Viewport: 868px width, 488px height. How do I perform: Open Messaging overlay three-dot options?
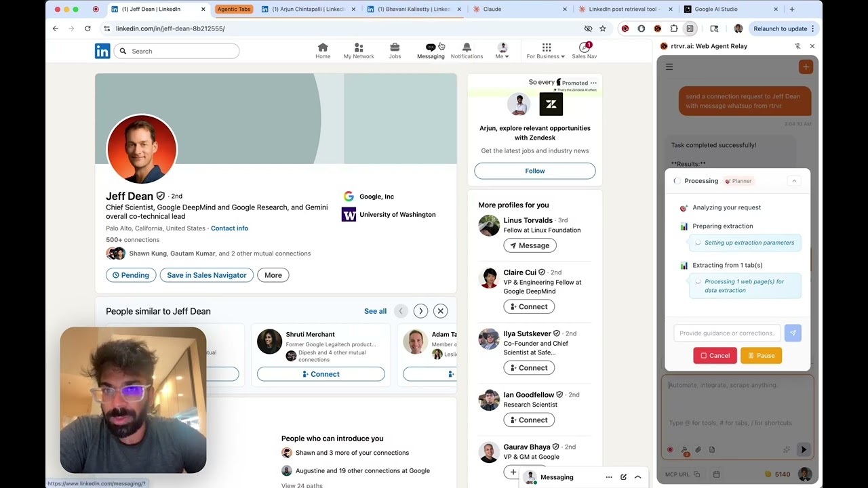(609, 477)
